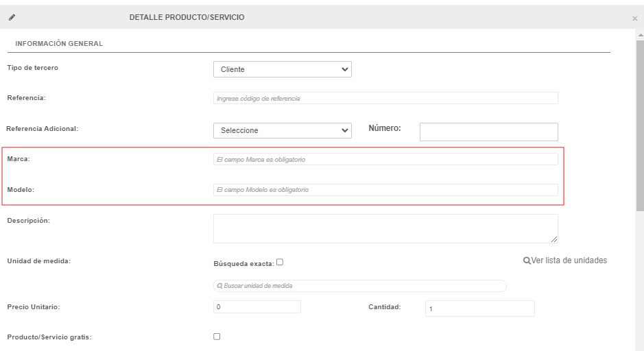Click the pencil edit icon in header
Screen dimensions: 644x351
click(12, 17)
